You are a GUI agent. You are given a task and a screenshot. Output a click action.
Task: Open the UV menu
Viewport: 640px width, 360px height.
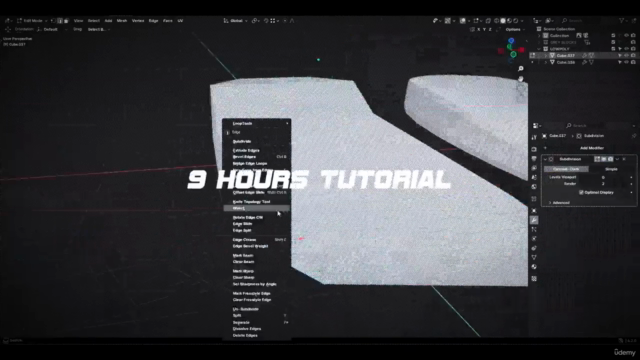click(x=180, y=20)
